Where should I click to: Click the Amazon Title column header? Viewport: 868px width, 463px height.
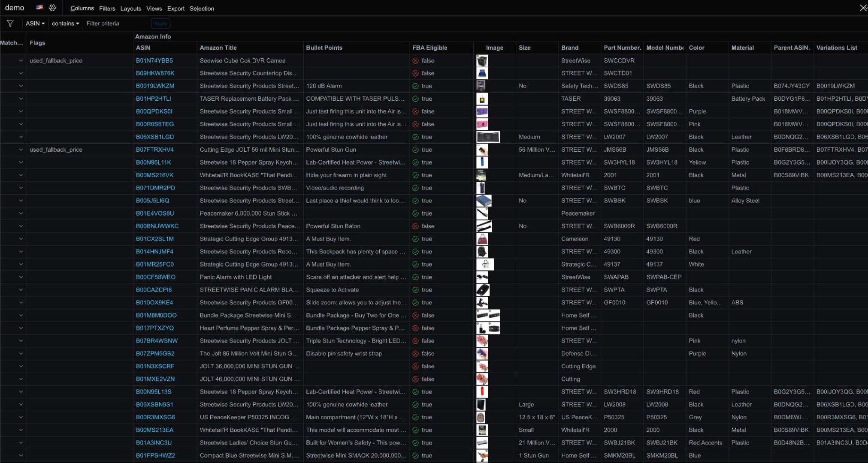click(218, 48)
